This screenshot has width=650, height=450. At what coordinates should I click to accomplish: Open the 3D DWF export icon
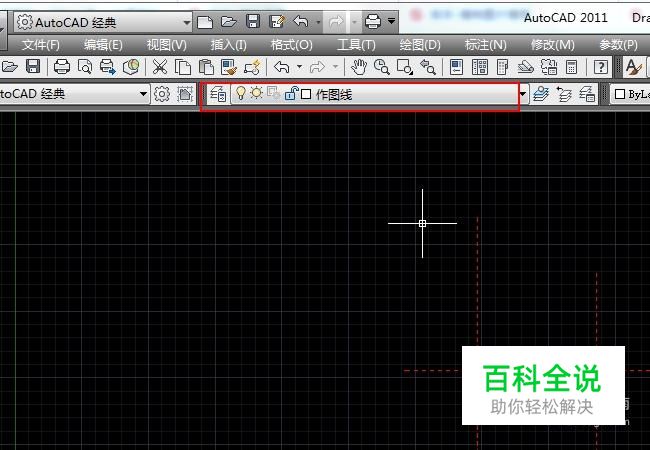point(131,67)
